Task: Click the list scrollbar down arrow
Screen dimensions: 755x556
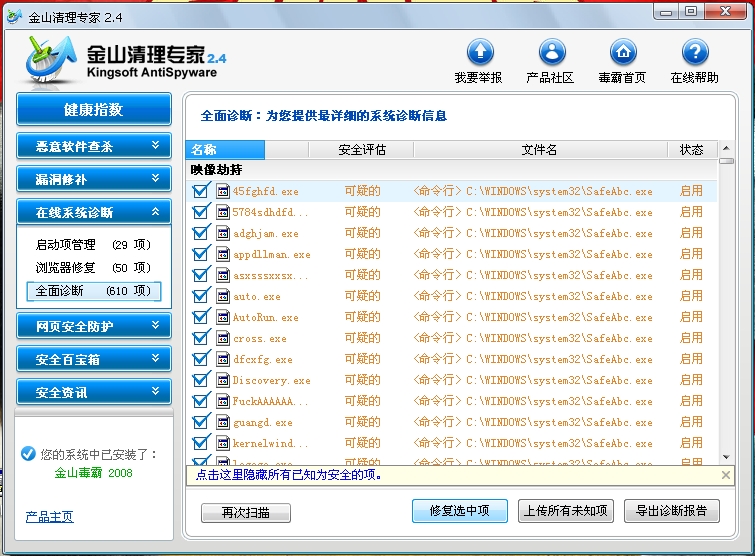Action: (726, 457)
